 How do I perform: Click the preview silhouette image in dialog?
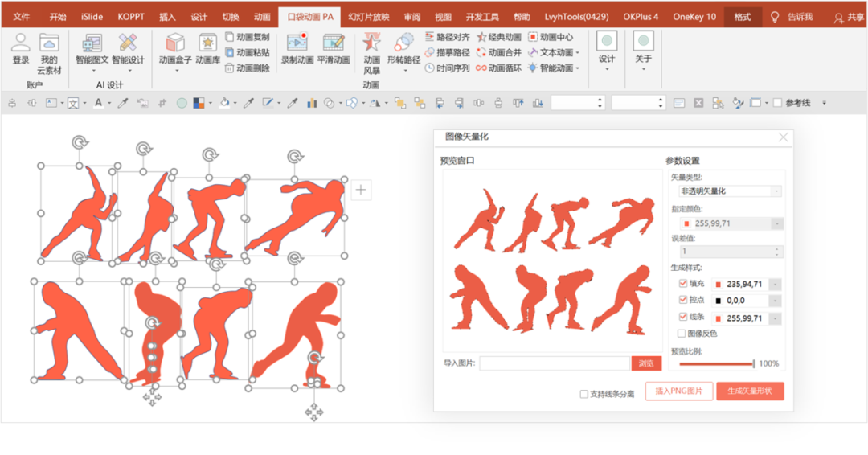552,260
